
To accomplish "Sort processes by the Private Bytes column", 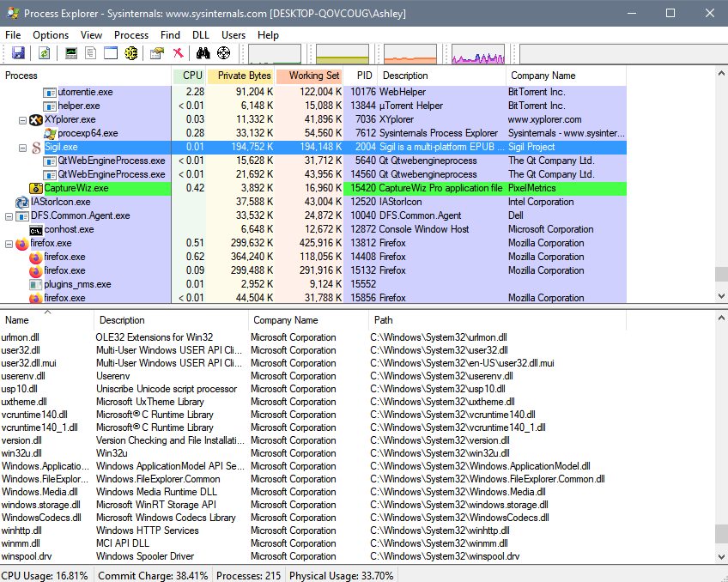I will [244, 76].
